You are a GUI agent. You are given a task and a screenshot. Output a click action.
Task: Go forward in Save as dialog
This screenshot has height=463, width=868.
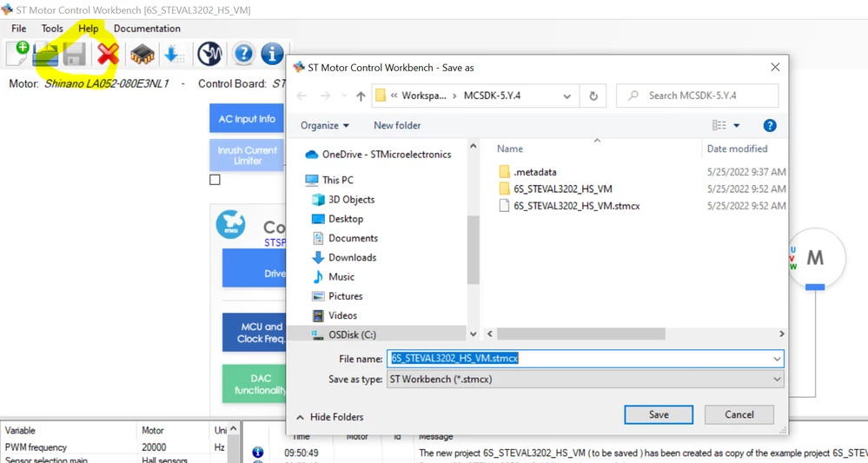point(326,96)
